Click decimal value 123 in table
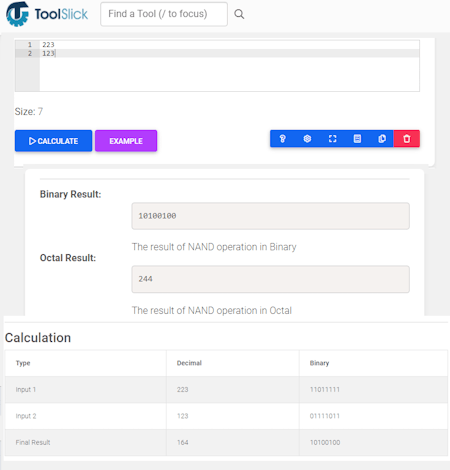The image size is (450, 470). 182,416
